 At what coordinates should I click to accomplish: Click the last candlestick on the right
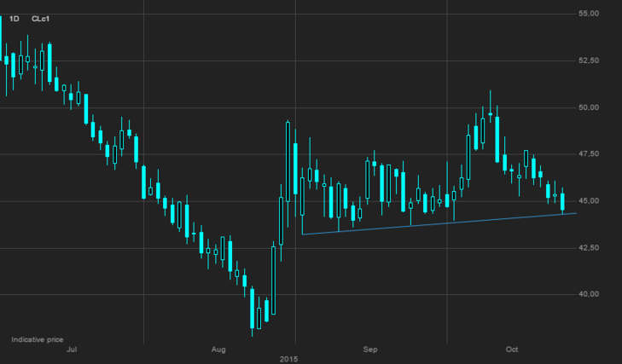tap(562, 202)
